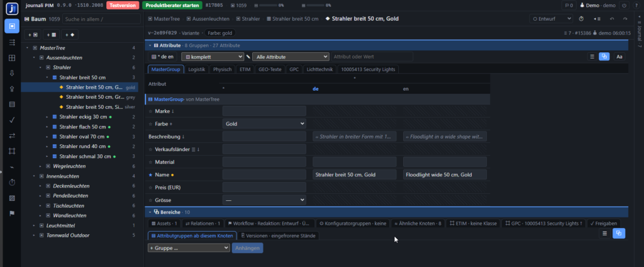This screenshot has width=644, height=267.
Task: Open the Grösse value dropdown
Action: point(264,200)
